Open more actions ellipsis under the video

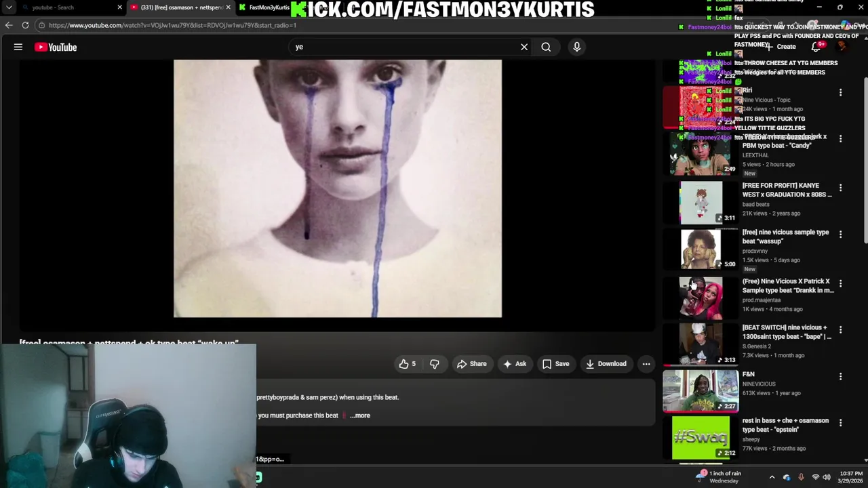(646, 364)
